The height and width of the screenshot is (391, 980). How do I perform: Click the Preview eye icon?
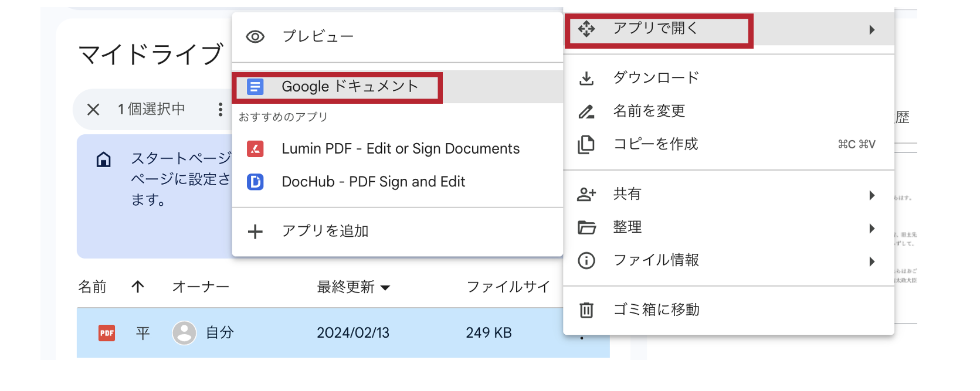coord(255,37)
